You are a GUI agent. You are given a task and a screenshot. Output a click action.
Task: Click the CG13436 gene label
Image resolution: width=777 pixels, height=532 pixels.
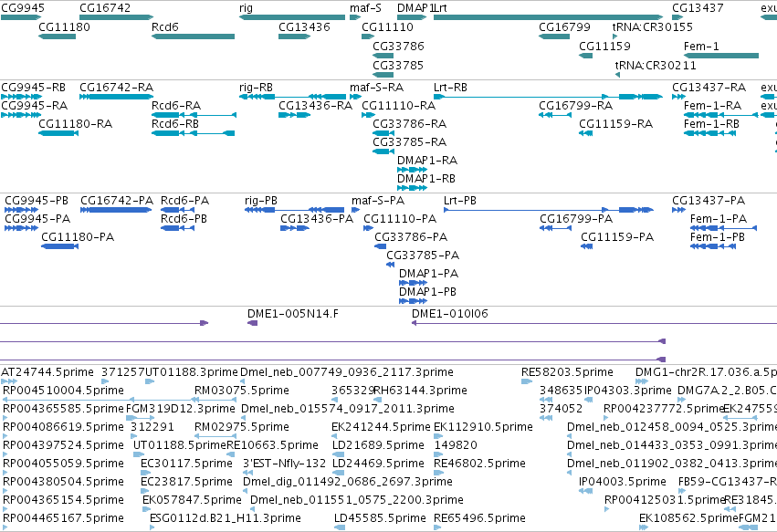(304, 26)
